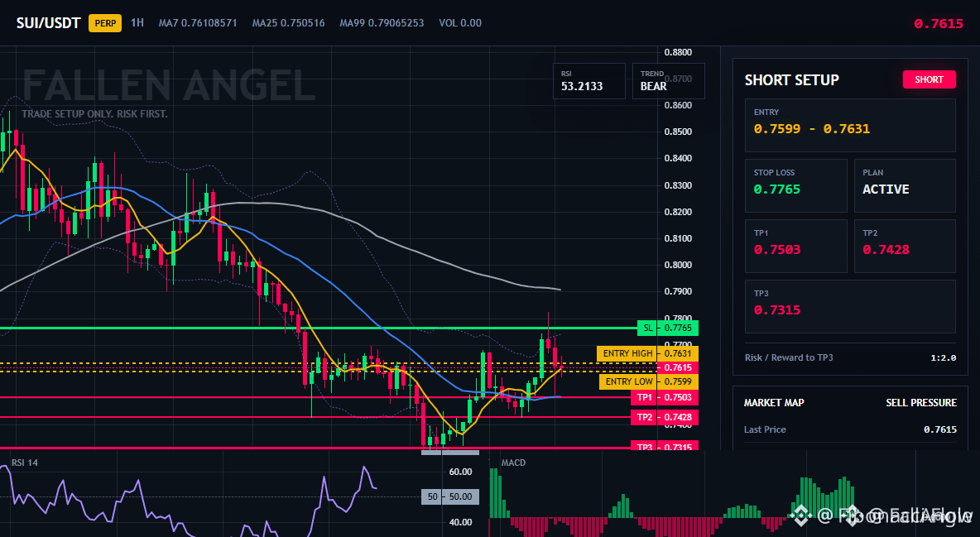Click the 60.00 RSI axis label
This screenshot has height=537, width=980.
[x=460, y=472]
